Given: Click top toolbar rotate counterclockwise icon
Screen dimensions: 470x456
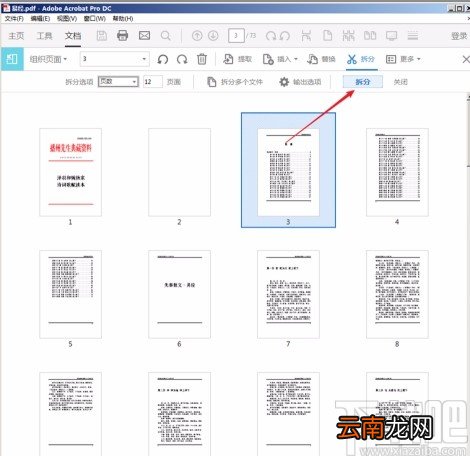Looking at the screenshot, I should [285, 35].
